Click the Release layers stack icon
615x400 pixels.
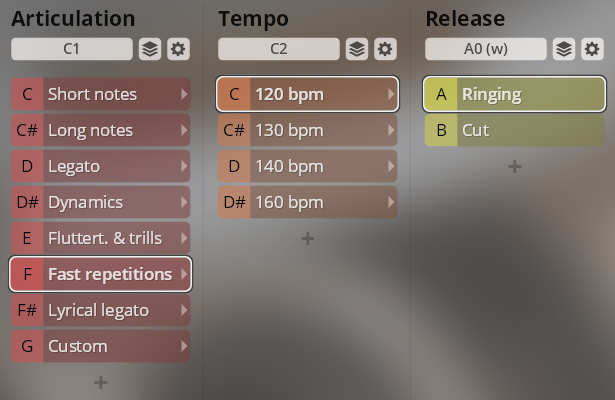pos(564,49)
